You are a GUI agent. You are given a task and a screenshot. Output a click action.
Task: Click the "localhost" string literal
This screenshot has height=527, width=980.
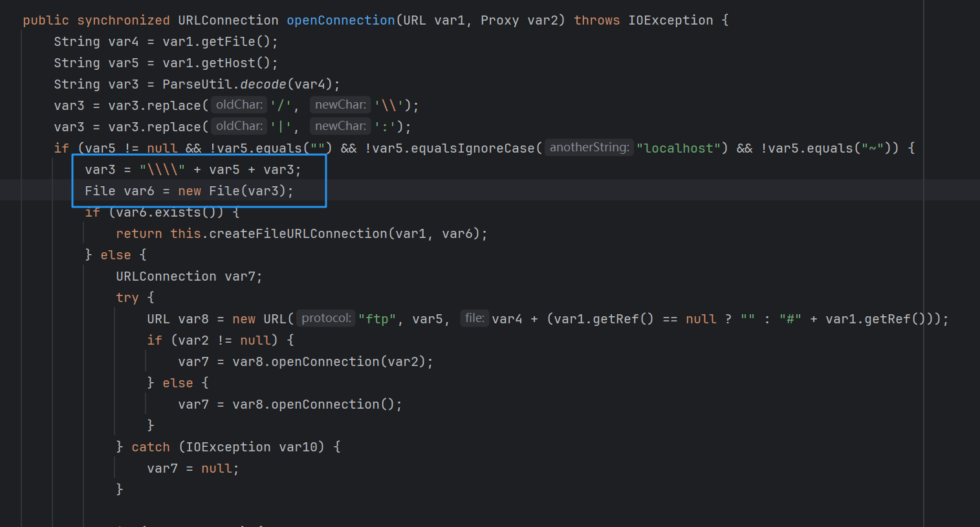pyautogui.click(x=679, y=148)
